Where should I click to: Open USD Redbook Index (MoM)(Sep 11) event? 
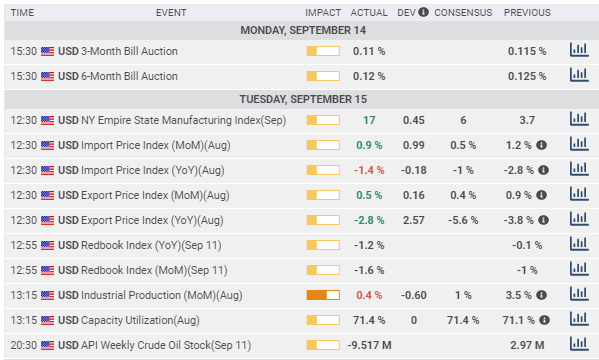coord(142,270)
